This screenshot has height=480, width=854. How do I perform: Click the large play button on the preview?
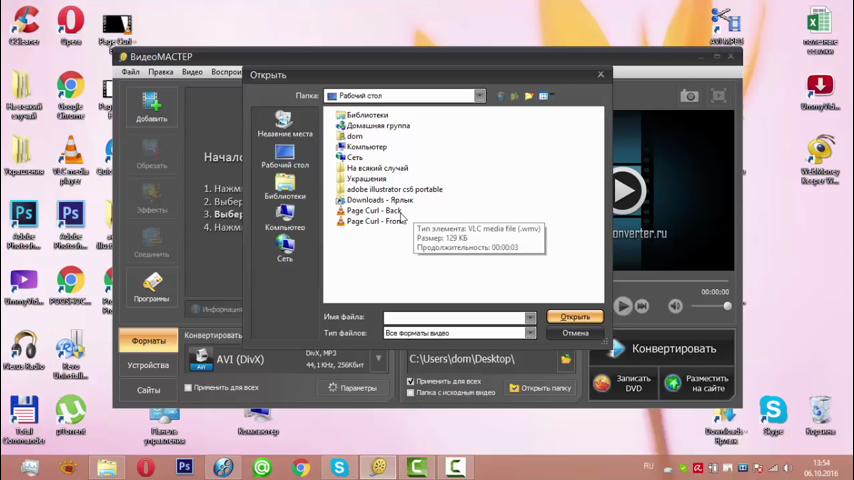[624, 191]
